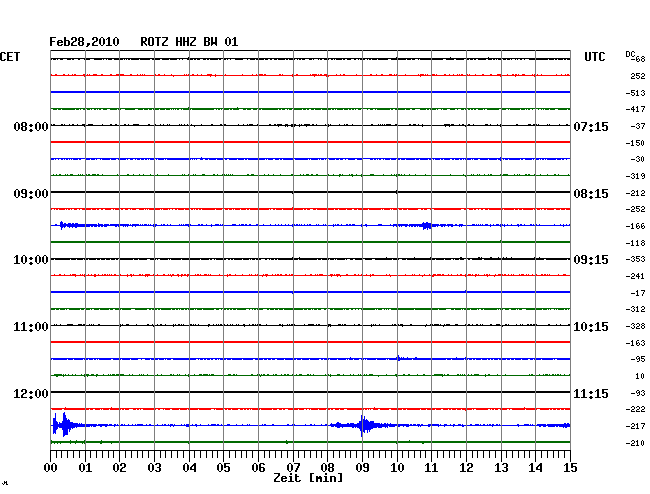Click the axis title Zeit [min]
The height and width of the screenshot is (494, 650).
tap(308, 478)
